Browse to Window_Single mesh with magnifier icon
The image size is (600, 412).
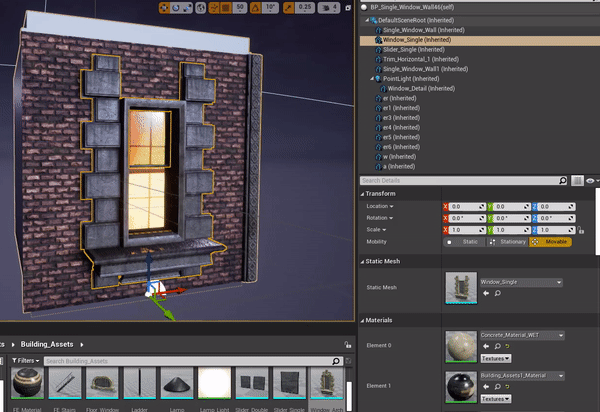point(497,293)
